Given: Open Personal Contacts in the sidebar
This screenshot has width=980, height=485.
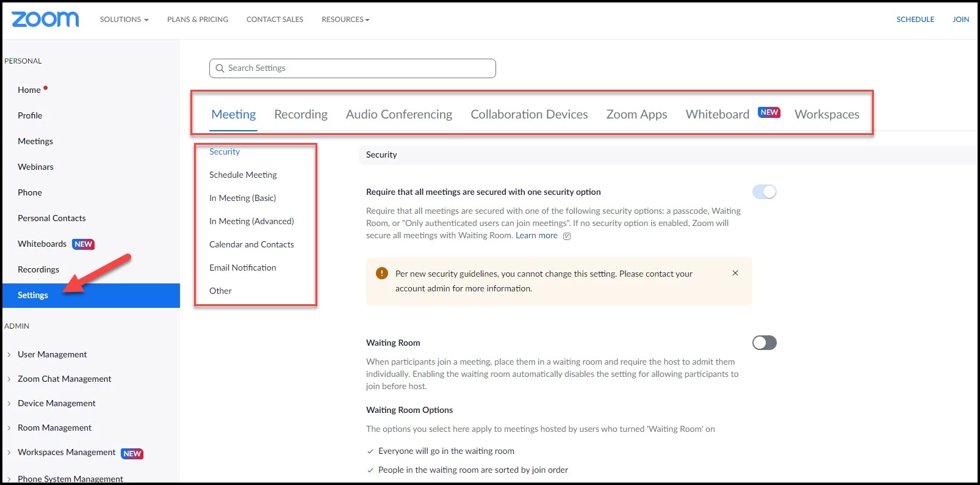Looking at the screenshot, I should tap(52, 218).
